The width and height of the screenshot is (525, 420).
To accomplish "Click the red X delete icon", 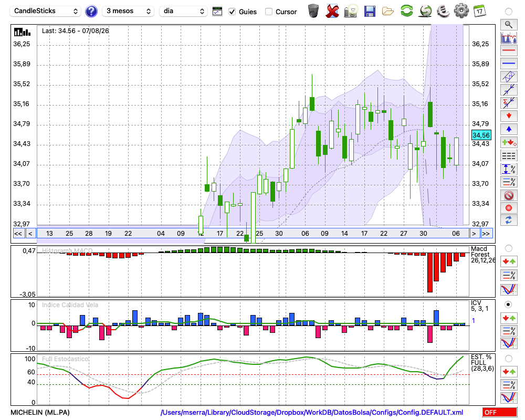I will [332, 11].
